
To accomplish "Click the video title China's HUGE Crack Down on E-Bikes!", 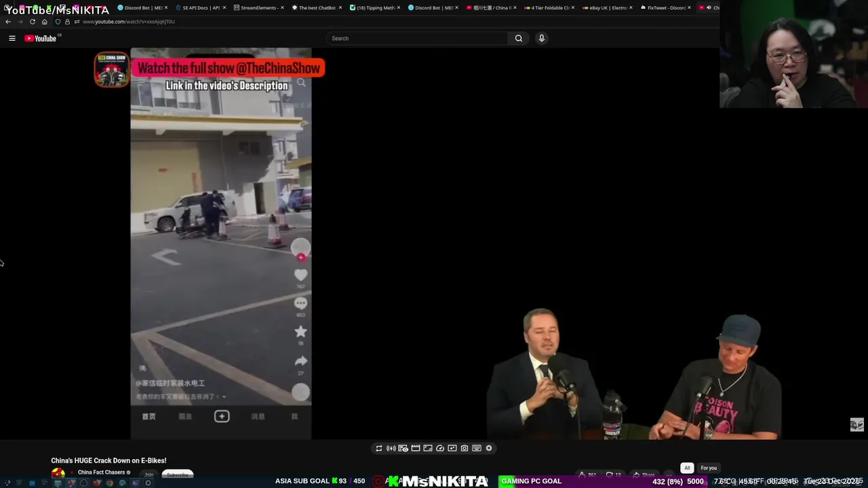I will (108, 461).
